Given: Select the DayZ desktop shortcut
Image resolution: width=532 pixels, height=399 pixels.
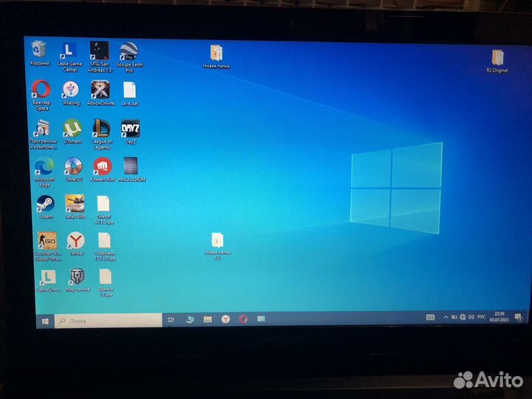Looking at the screenshot, I should click(131, 132).
